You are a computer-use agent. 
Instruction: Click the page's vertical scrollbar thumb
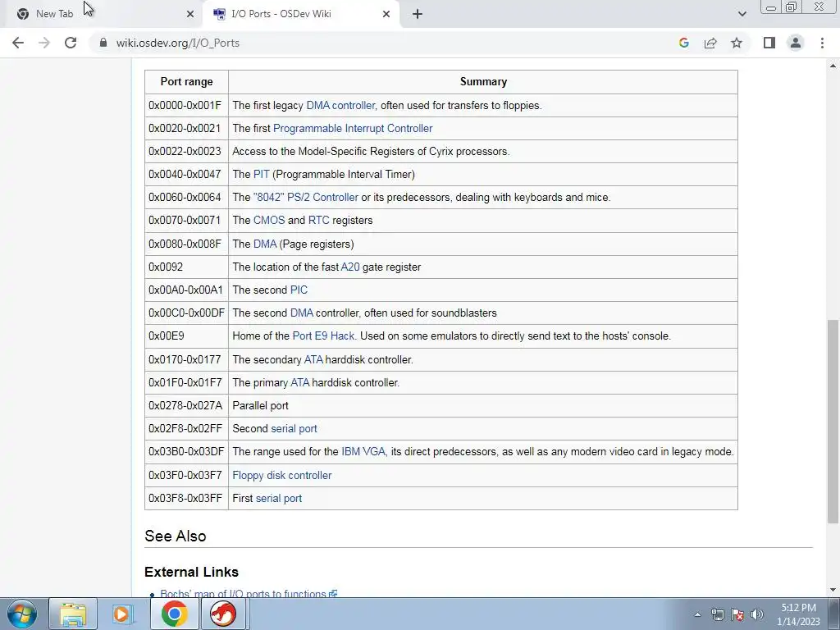[x=833, y=422]
